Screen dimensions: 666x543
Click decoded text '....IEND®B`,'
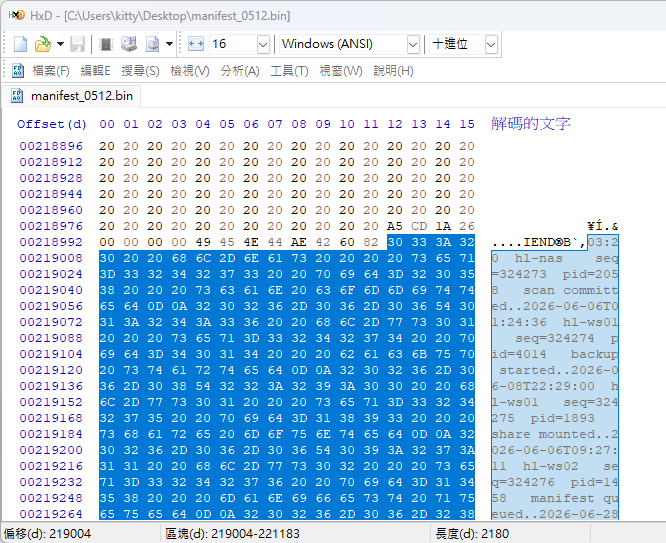[539, 242]
